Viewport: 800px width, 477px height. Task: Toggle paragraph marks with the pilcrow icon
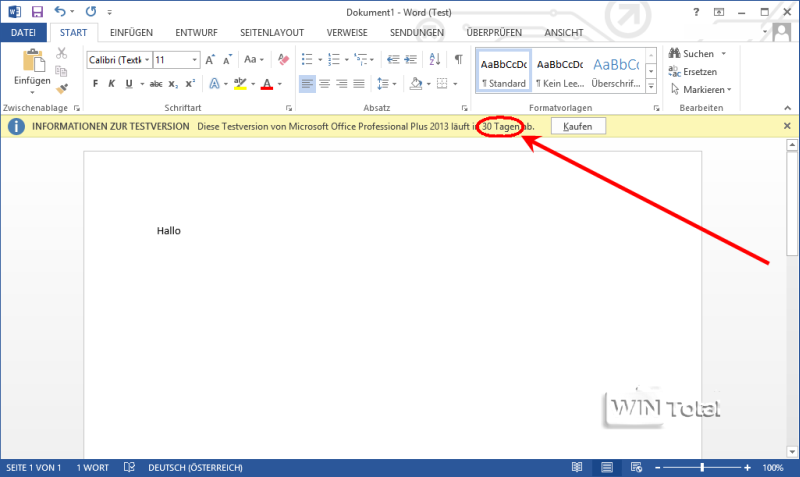click(x=459, y=60)
